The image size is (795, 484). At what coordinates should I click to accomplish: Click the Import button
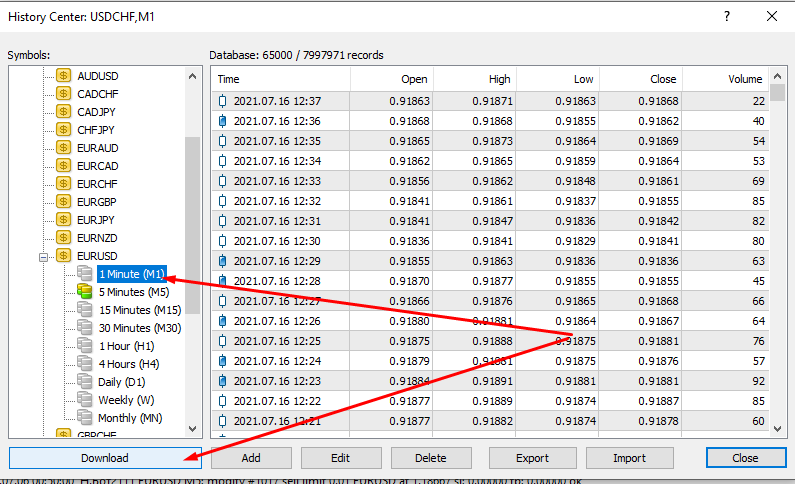630,458
